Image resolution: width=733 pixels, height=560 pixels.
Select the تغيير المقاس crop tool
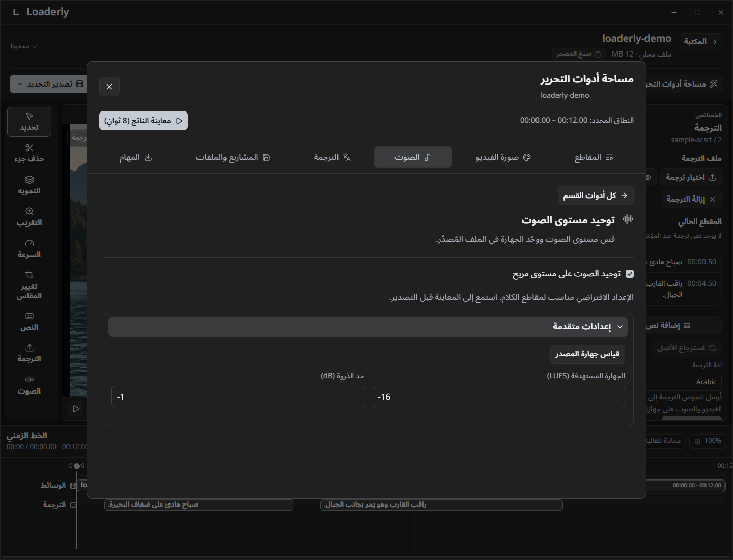tap(29, 285)
